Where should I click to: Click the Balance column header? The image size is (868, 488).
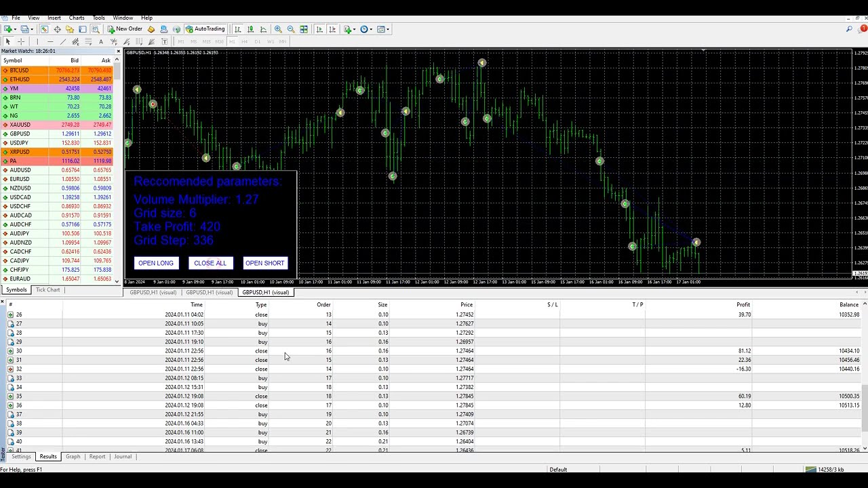[849, 305]
